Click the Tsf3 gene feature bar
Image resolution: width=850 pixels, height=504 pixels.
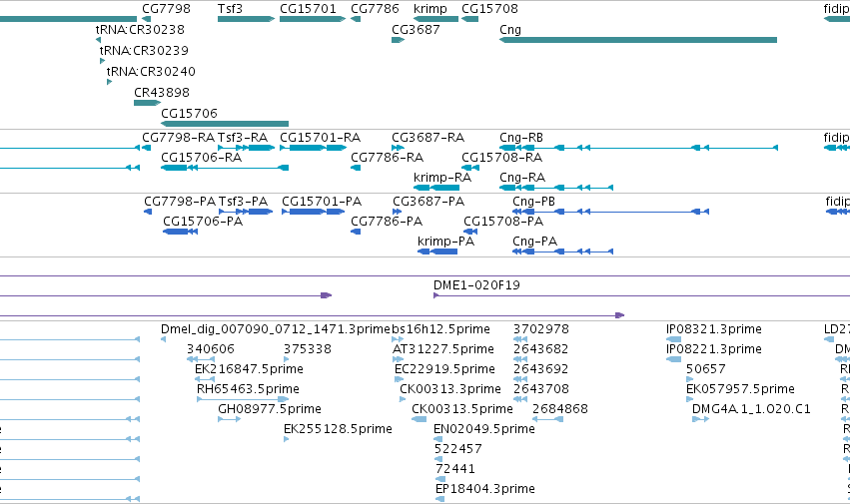pyautogui.click(x=246, y=19)
